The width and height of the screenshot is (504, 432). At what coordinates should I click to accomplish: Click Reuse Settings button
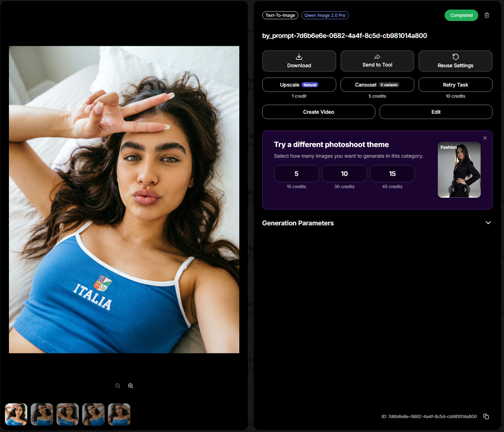pos(455,61)
